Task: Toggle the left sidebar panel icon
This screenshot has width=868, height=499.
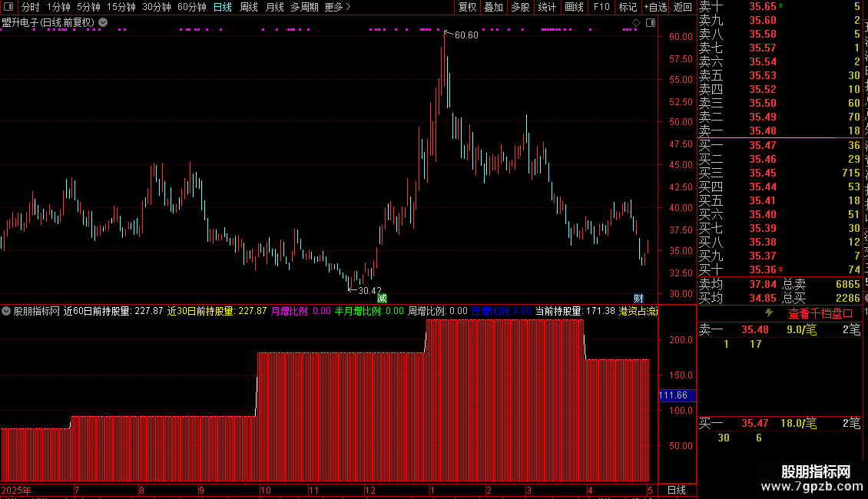Action: 8,7
